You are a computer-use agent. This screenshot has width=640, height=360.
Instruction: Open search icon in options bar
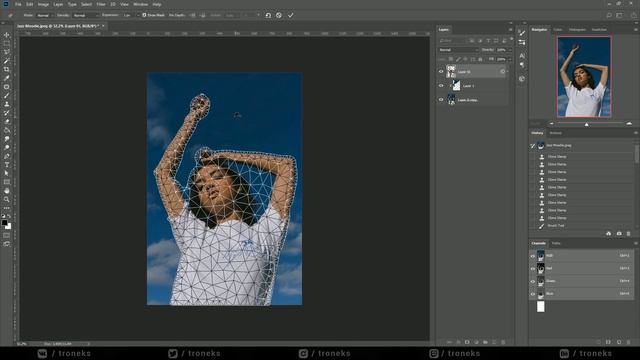(x=609, y=15)
